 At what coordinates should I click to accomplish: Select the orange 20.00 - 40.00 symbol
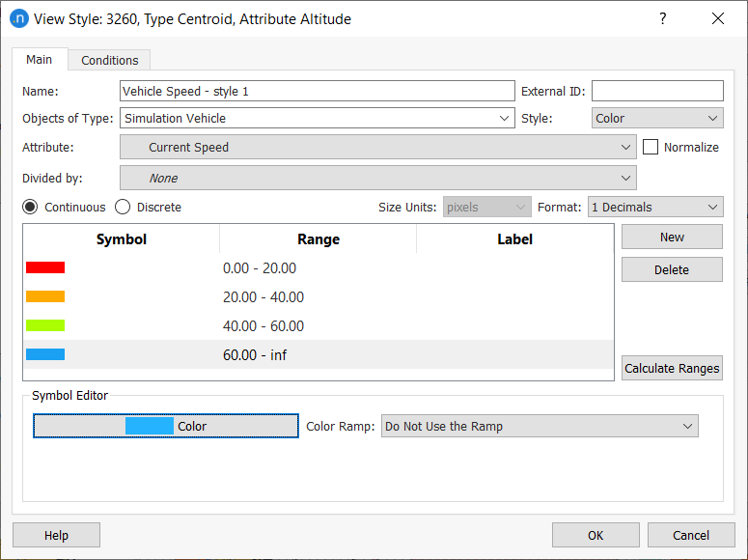point(45,296)
